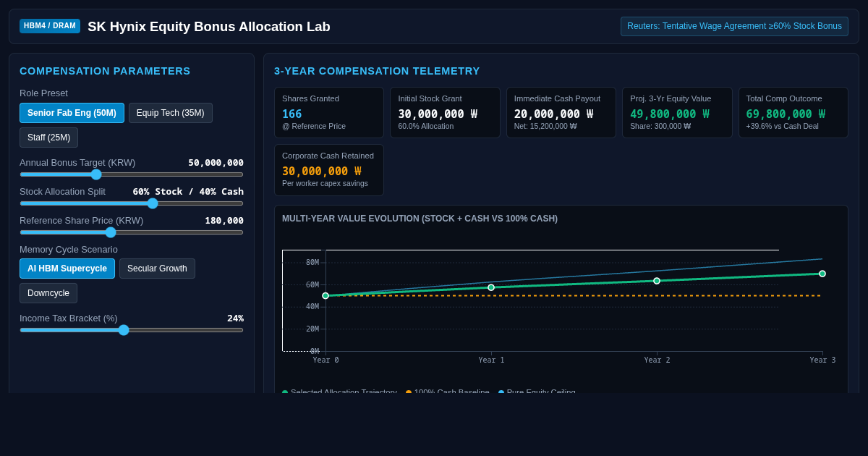Click the Year 2 trajectory data point
Image resolution: width=868 pixels, height=456 pixels.
pos(657,281)
